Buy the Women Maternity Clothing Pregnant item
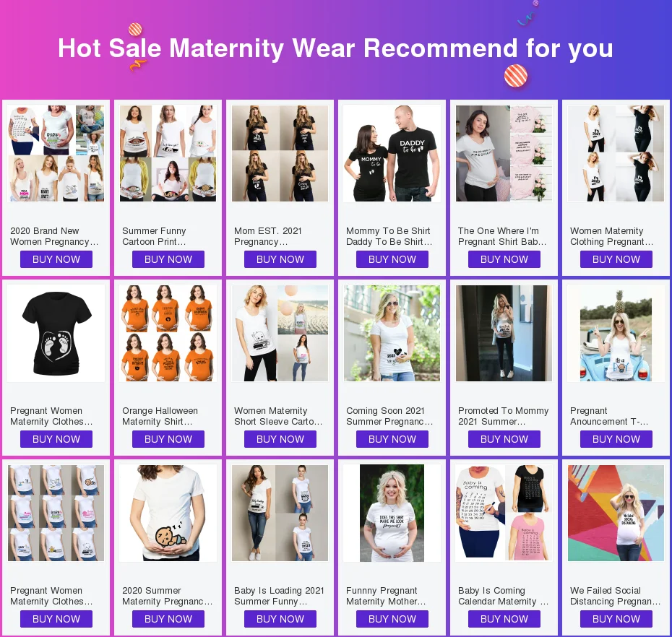This screenshot has width=672, height=637. click(616, 259)
